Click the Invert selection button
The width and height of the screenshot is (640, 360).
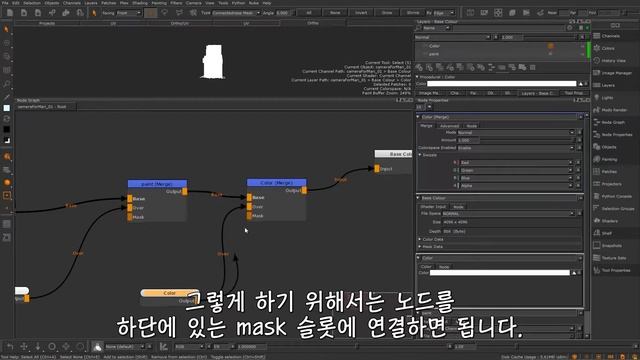coord(361,13)
